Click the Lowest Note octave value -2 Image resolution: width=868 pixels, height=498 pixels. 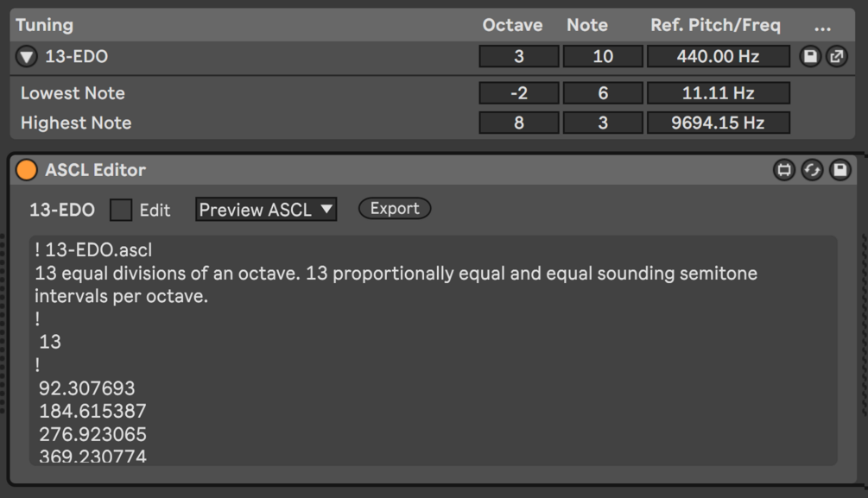[519, 93]
